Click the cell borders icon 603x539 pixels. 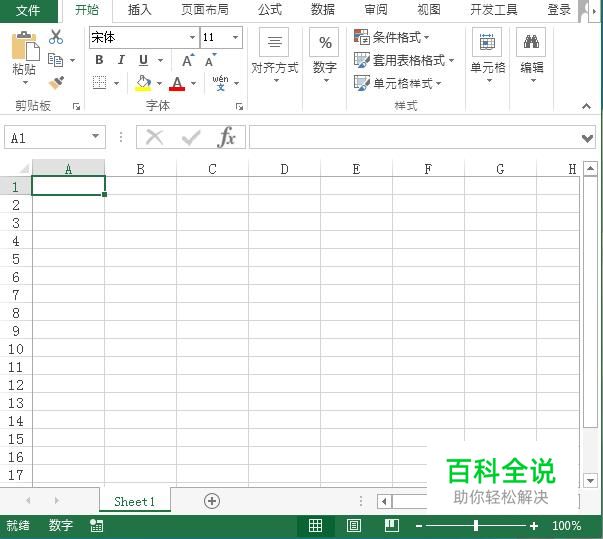click(x=99, y=82)
